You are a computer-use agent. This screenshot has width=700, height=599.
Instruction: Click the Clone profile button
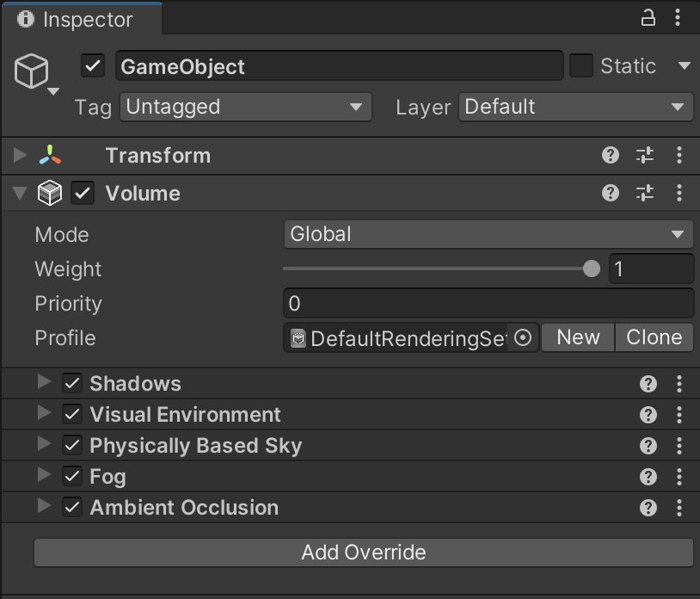(x=654, y=338)
